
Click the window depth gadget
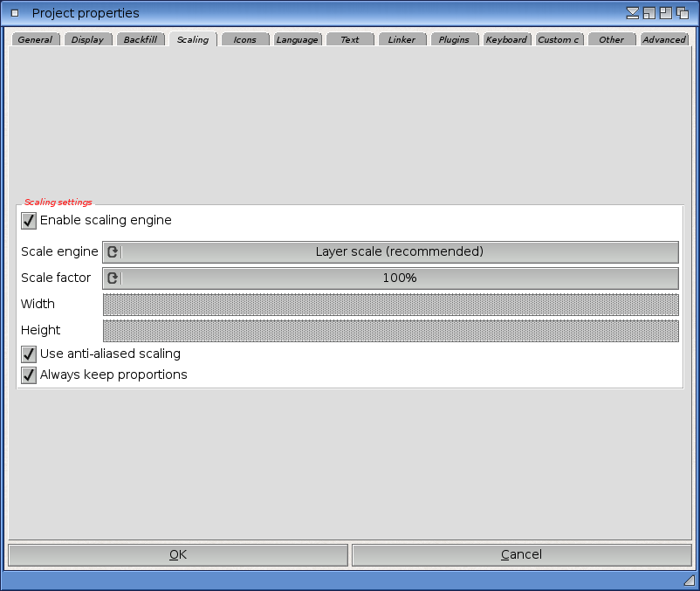[x=683, y=13]
